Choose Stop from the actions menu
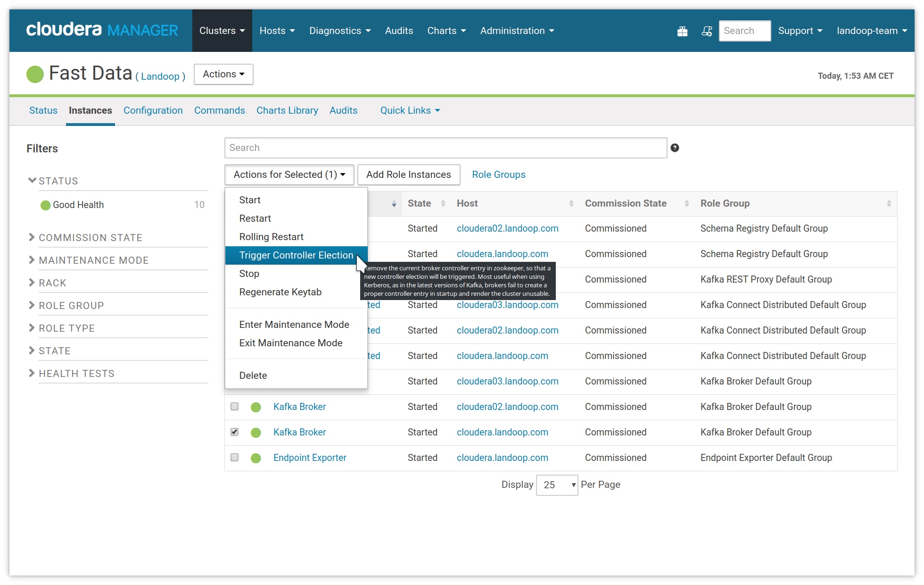 pos(296,274)
